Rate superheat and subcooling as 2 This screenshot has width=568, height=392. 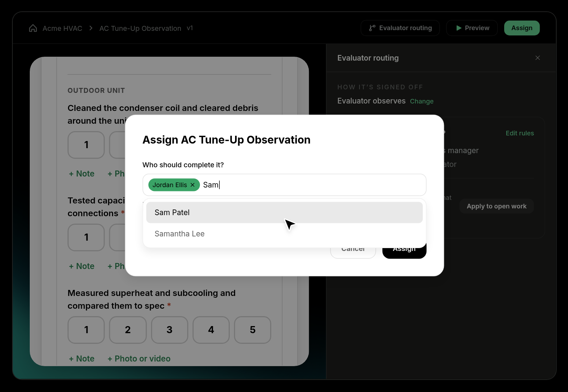pyautogui.click(x=128, y=330)
